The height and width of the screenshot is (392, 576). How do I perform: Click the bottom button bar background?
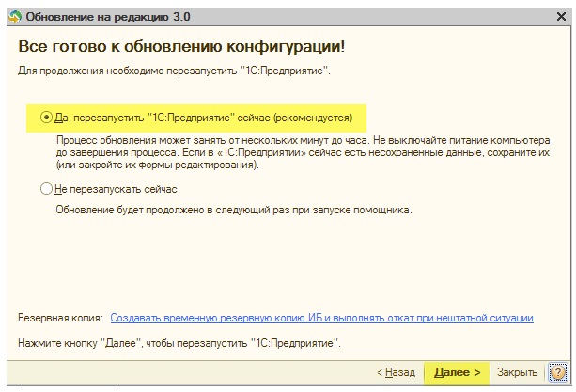point(183,372)
